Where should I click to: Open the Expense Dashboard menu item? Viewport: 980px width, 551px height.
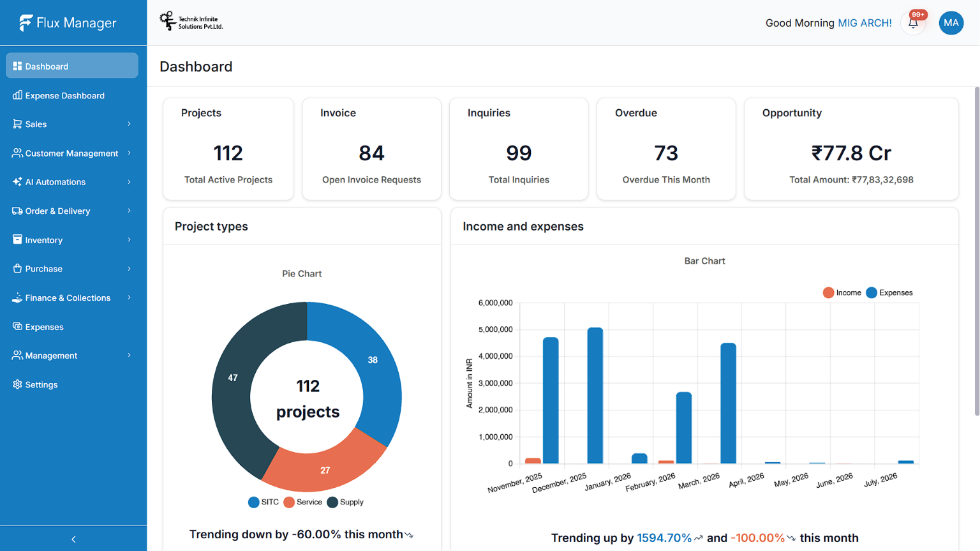(x=72, y=95)
